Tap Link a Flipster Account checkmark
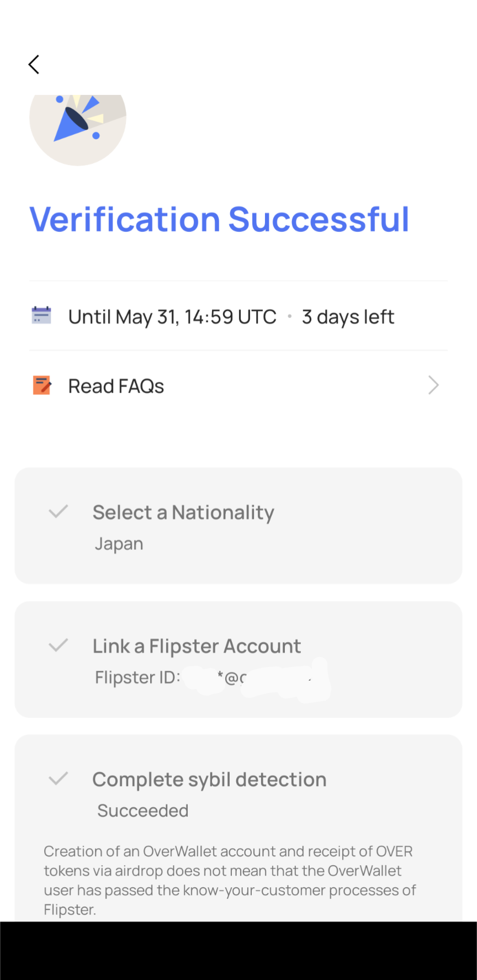The image size is (477, 980). pyautogui.click(x=58, y=645)
